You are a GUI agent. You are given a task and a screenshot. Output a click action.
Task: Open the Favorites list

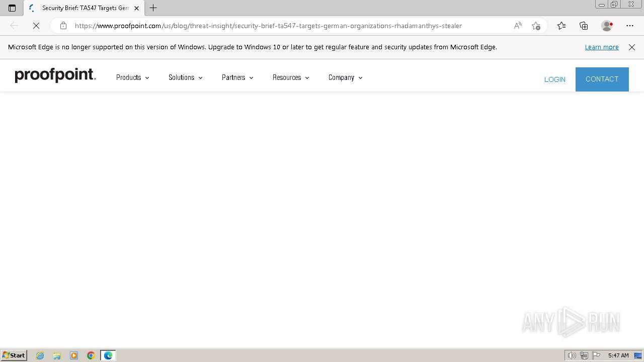click(561, 26)
